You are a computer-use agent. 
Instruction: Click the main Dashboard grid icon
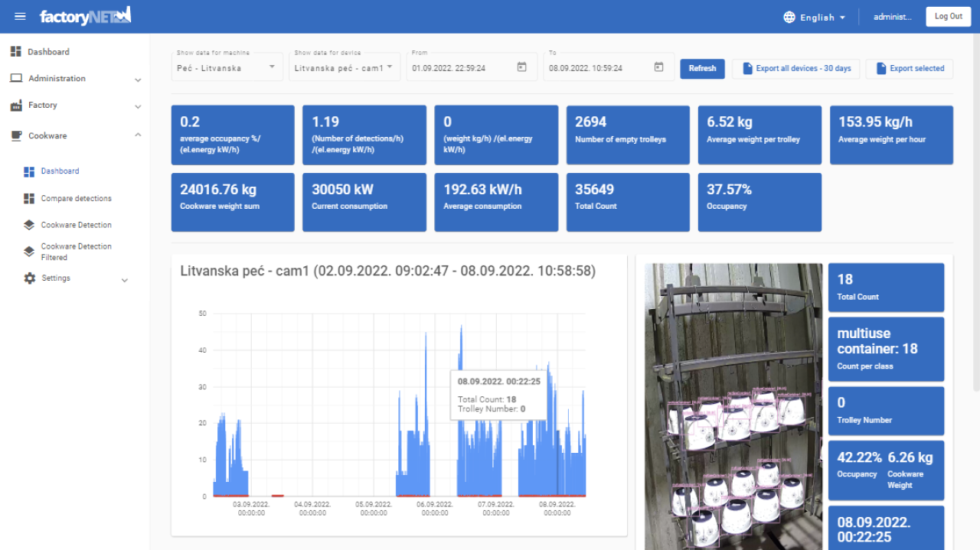15,52
